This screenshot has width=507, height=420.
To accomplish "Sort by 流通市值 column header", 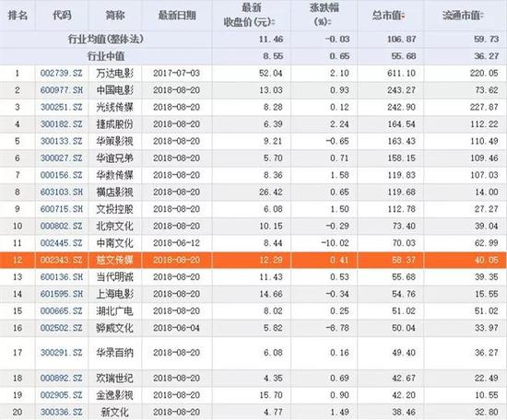I will tap(463, 15).
